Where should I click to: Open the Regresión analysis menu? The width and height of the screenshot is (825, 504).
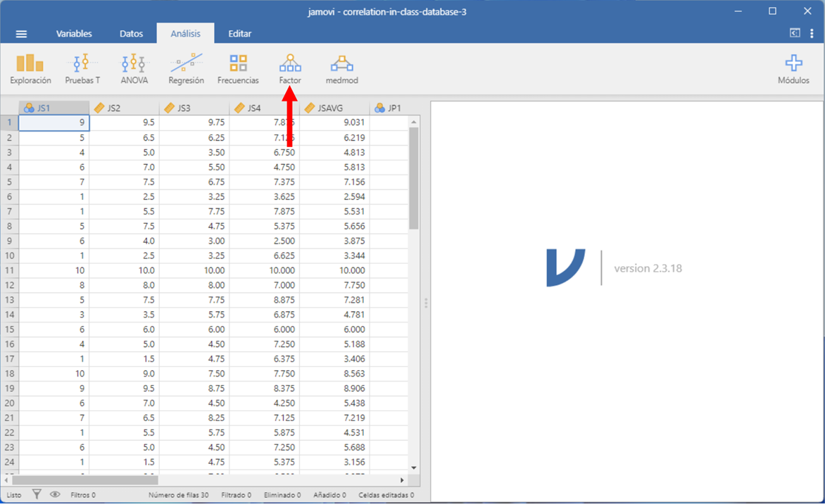(186, 69)
